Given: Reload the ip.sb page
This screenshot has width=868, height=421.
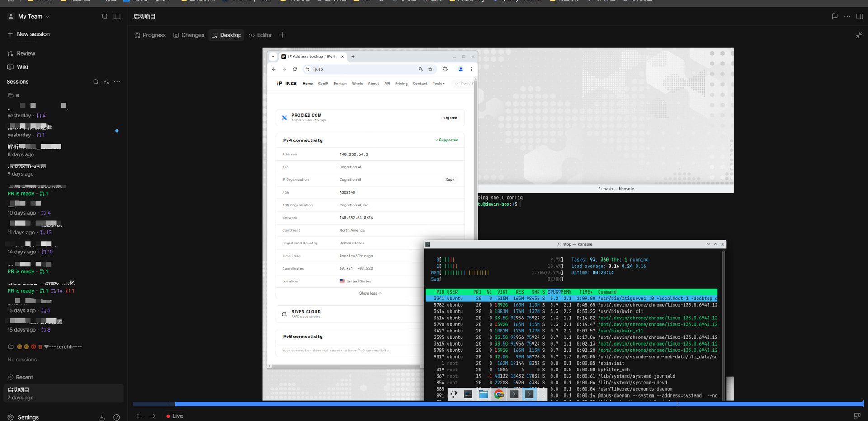Looking at the screenshot, I should pos(295,69).
